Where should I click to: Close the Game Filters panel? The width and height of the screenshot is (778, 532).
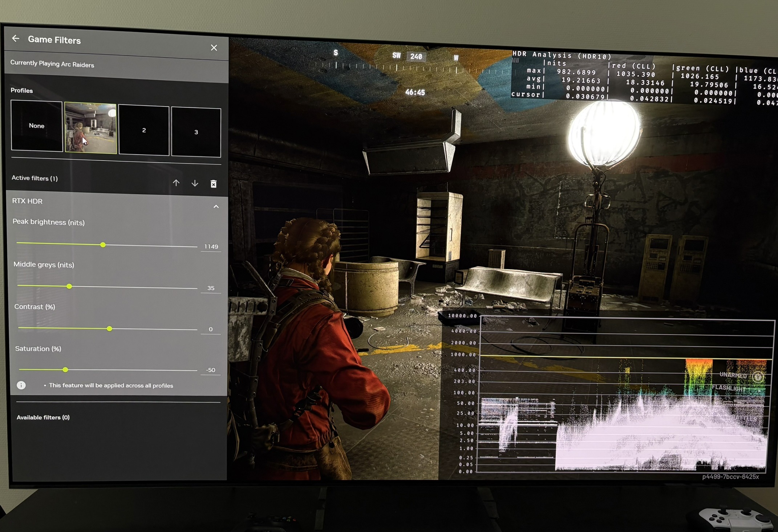click(214, 48)
